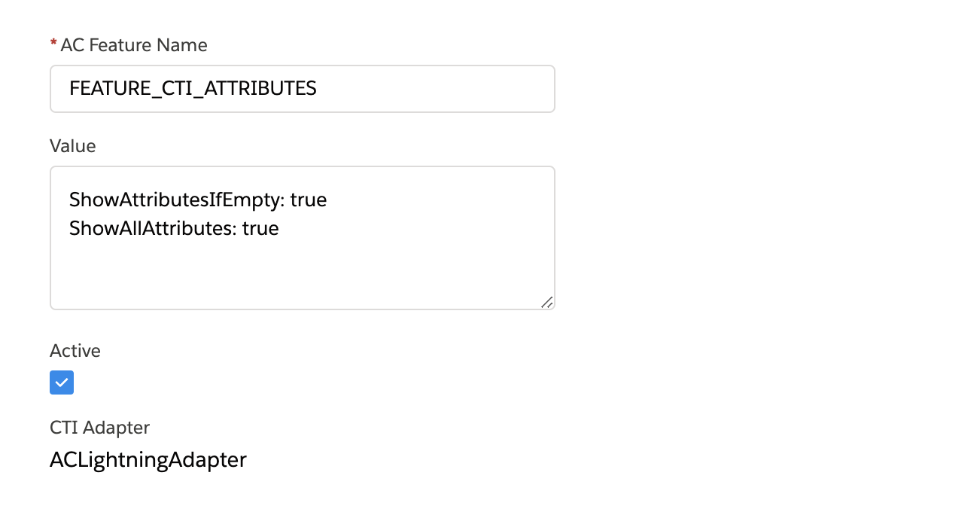
Task: Click the CTI Adapter label
Action: click(x=100, y=428)
